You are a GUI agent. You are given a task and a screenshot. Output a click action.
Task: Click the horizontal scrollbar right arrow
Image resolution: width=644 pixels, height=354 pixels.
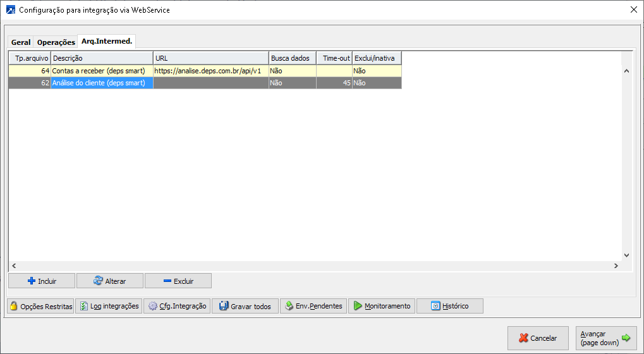pyautogui.click(x=616, y=265)
